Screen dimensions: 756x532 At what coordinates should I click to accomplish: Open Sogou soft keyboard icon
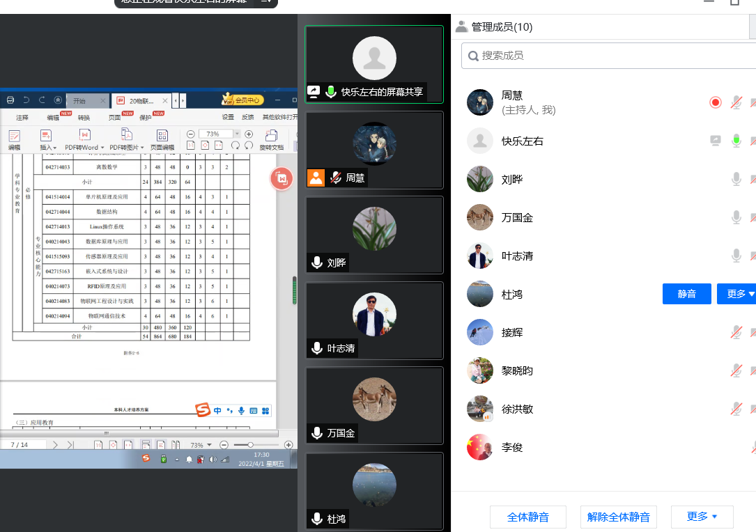253,411
